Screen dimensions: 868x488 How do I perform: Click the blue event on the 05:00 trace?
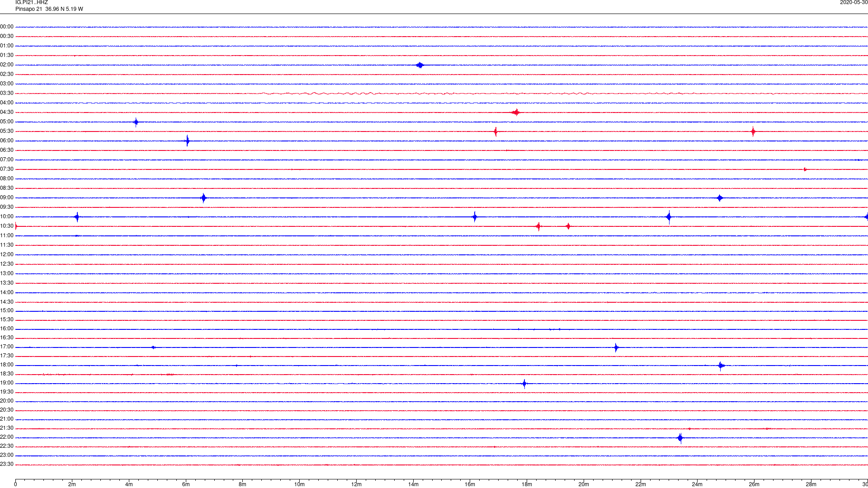[x=136, y=122]
